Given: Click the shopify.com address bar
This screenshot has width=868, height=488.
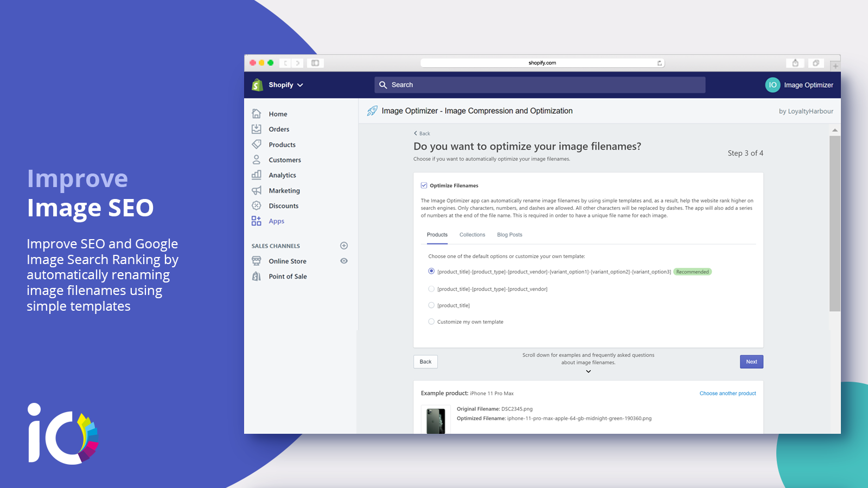Looking at the screenshot, I should pyautogui.click(x=542, y=63).
